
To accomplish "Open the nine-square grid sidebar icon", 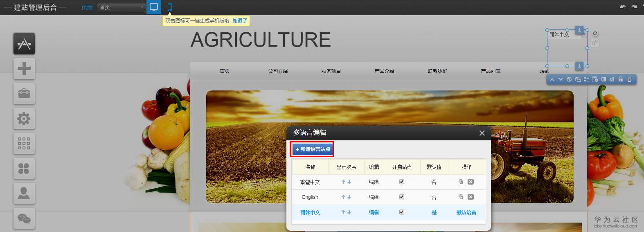I will click(24, 144).
